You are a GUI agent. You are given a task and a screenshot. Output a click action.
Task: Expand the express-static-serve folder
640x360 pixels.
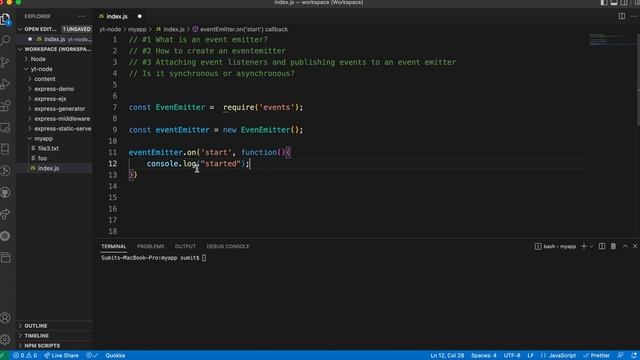[x=29, y=129]
